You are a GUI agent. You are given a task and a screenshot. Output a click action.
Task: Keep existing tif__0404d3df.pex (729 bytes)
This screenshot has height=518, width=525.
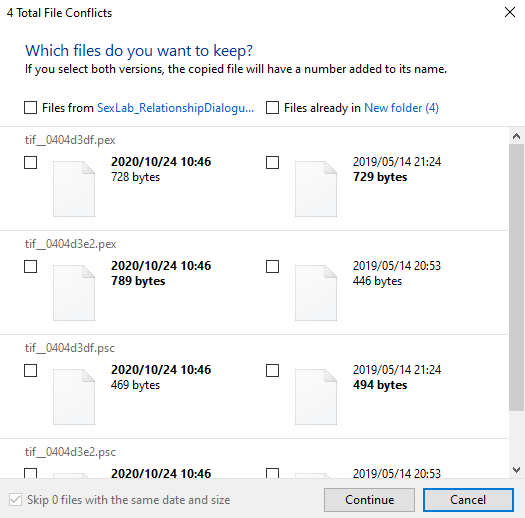(272, 163)
